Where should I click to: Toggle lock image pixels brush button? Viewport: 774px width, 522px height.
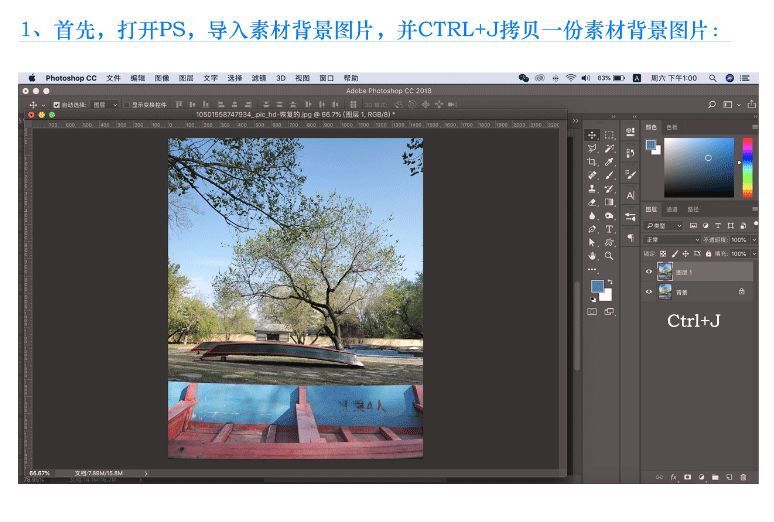(674, 253)
